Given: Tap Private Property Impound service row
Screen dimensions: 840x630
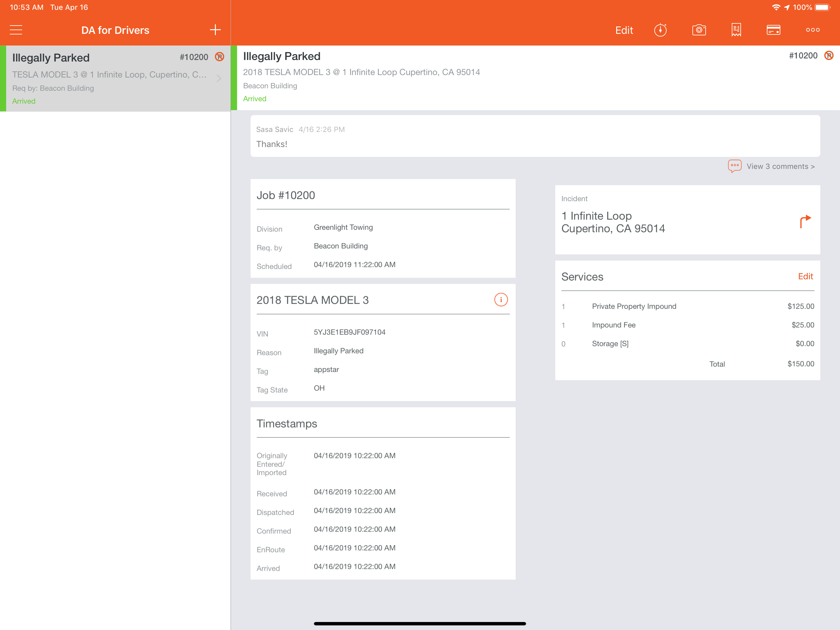Looking at the screenshot, I should (687, 306).
